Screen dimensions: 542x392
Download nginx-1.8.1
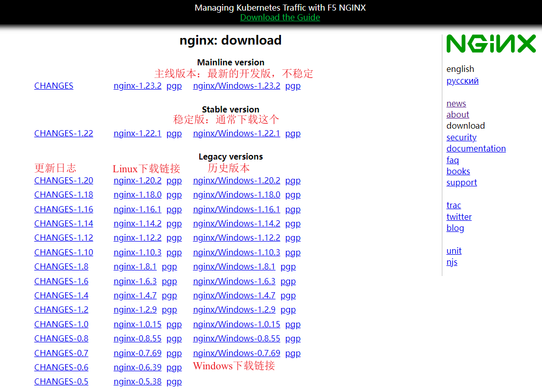click(x=135, y=266)
